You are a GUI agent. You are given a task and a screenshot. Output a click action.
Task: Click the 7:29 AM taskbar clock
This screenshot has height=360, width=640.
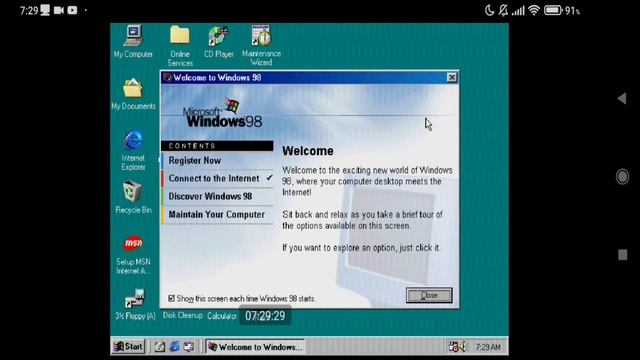(x=488, y=347)
